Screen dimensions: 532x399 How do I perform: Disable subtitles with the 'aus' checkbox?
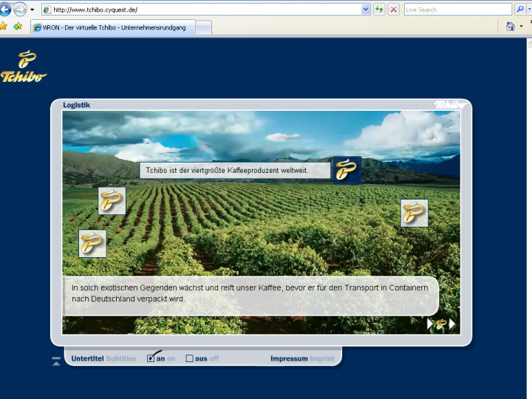coord(189,358)
